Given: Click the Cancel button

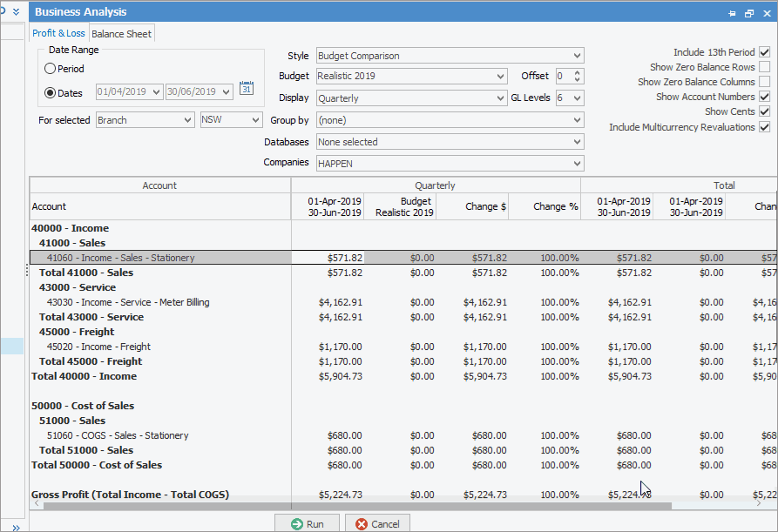Looking at the screenshot, I should 377,524.
